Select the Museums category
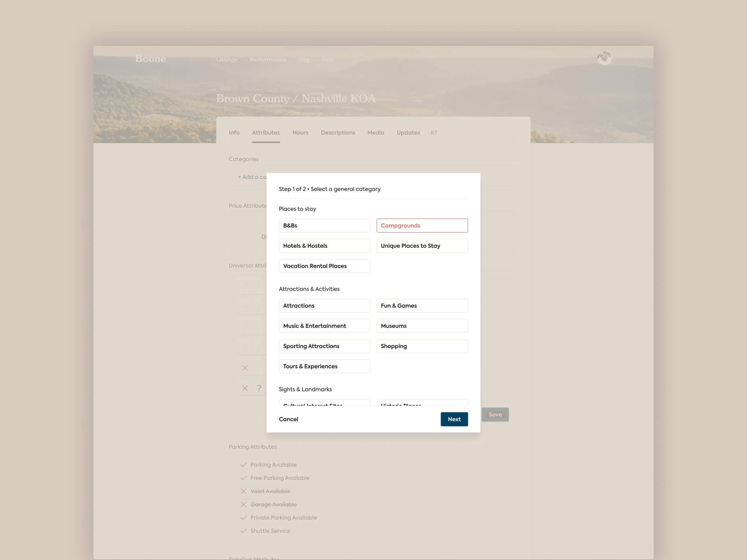 click(422, 326)
